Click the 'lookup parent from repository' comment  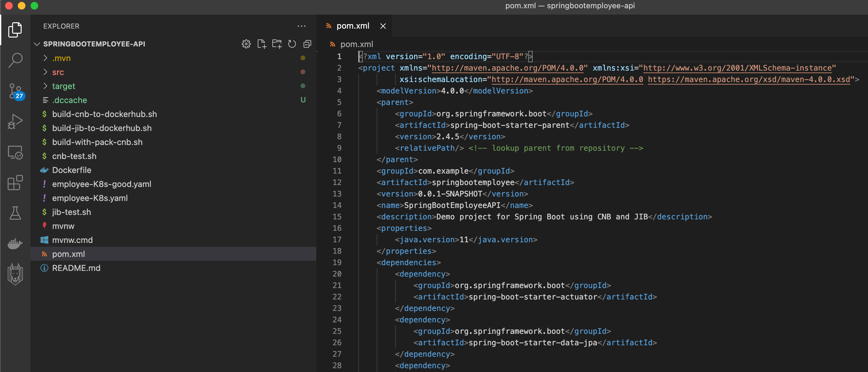tap(555, 148)
